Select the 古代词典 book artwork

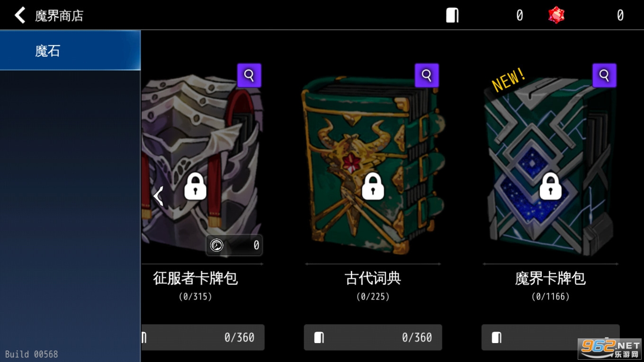pyautogui.click(x=373, y=166)
